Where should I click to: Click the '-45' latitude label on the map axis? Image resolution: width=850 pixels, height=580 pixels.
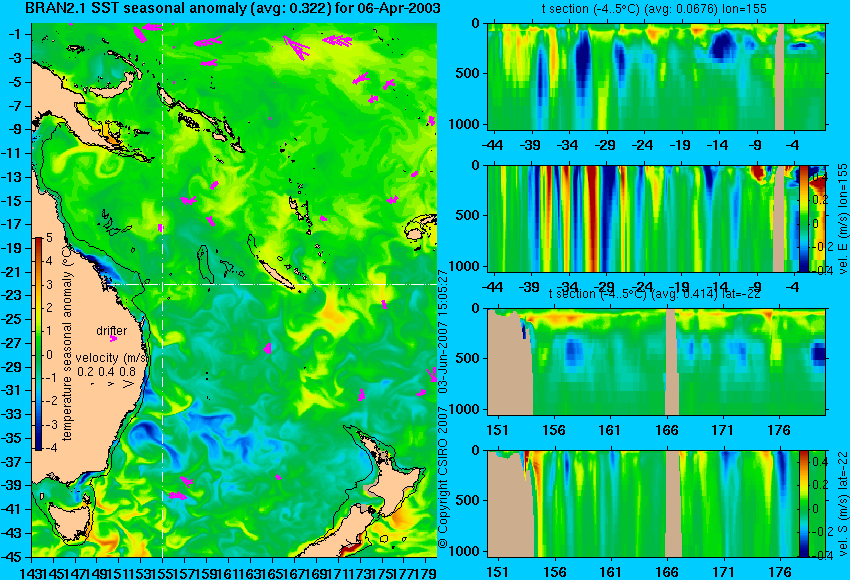pyautogui.click(x=12, y=557)
